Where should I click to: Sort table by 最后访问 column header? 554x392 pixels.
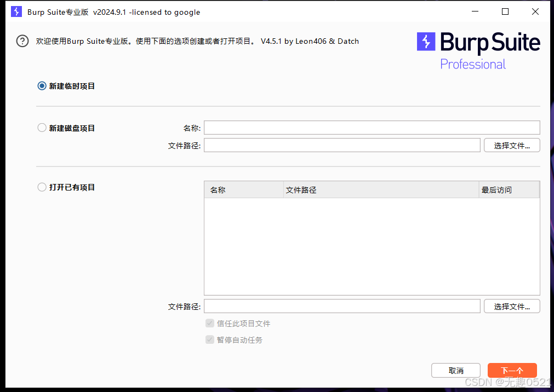point(509,190)
